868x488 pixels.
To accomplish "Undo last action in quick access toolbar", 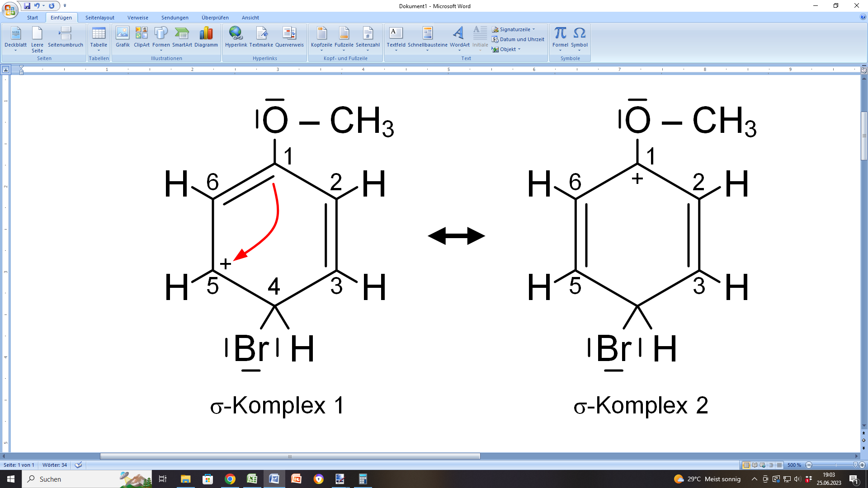I will [37, 6].
